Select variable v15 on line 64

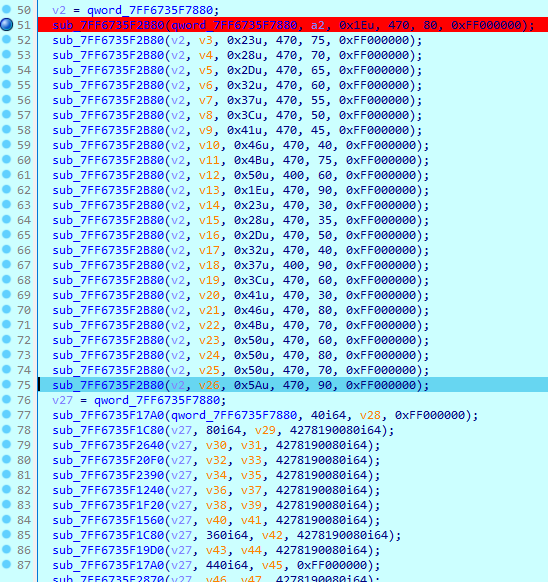(209, 220)
